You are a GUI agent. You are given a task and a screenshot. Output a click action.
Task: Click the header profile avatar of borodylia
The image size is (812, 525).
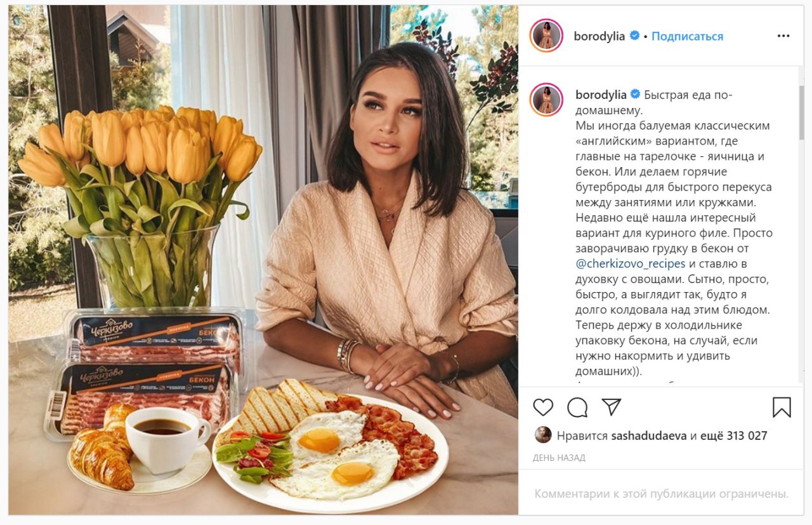(546, 36)
